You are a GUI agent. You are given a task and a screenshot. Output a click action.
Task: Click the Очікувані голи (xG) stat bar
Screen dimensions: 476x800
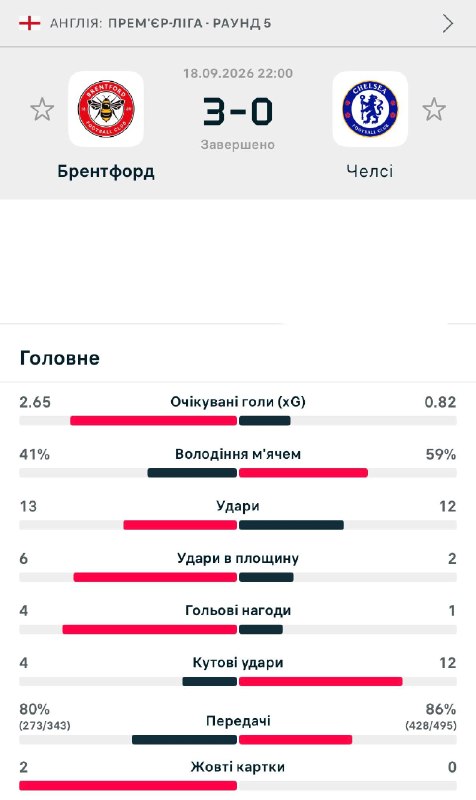pos(238,421)
